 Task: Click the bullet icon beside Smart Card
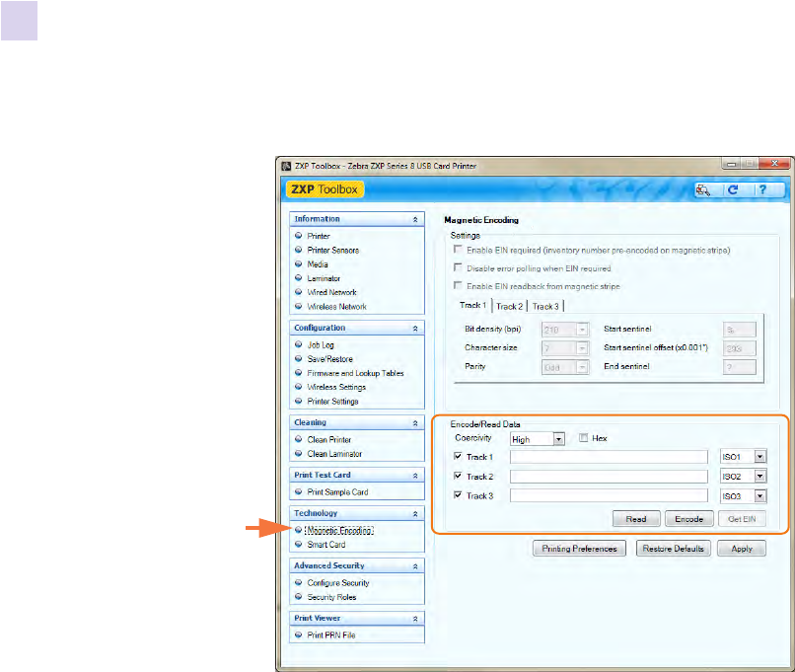(299, 544)
